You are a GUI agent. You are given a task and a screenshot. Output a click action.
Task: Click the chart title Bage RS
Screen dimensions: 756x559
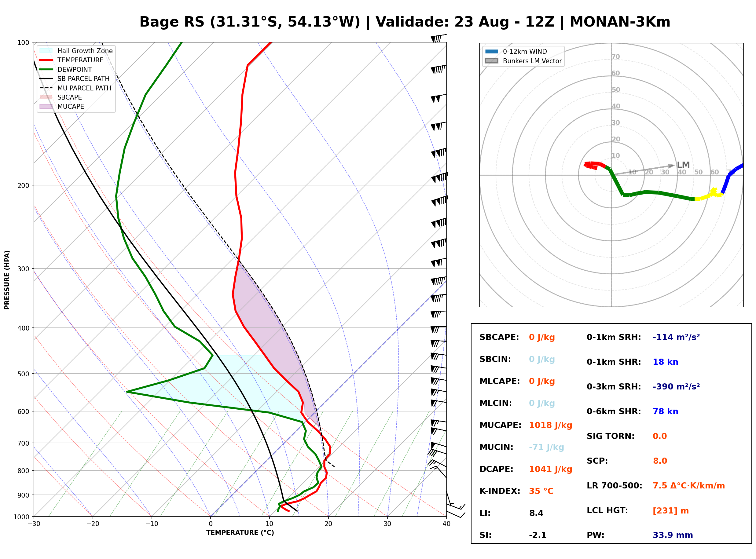[172, 22]
